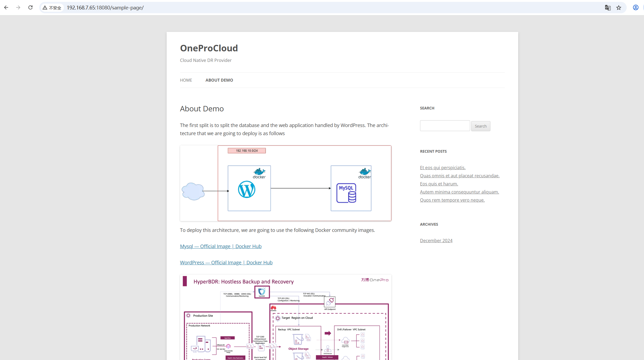The image size is (644, 360).
Task: Click the address bar URL text
Action: 105,8
